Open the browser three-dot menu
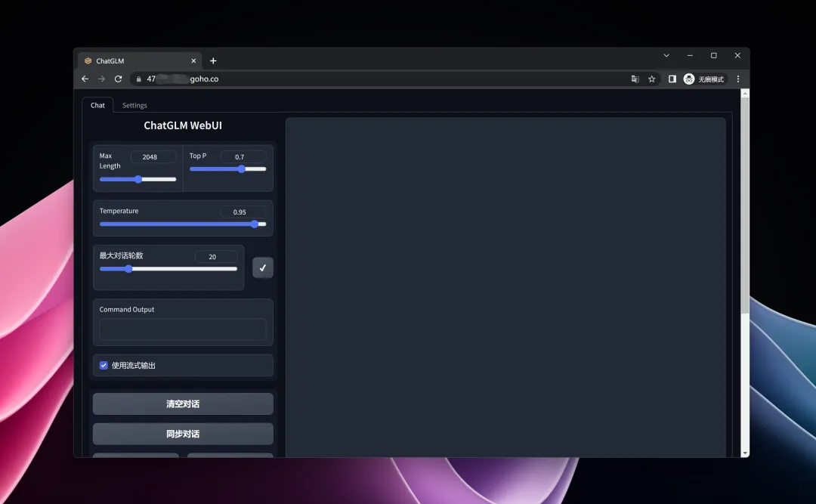Viewport: 816px width, 504px height. [738, 79]
